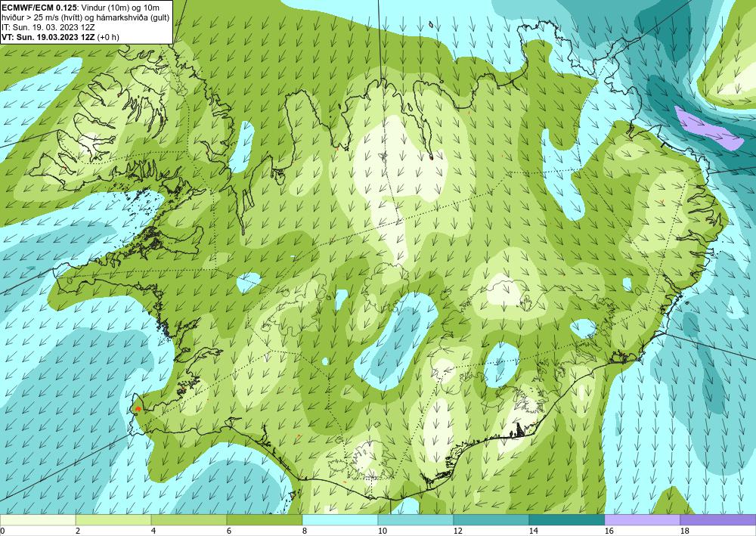
Task: Click the 8–10 m/s light cyan legend swatch
Action: (340, 520)
